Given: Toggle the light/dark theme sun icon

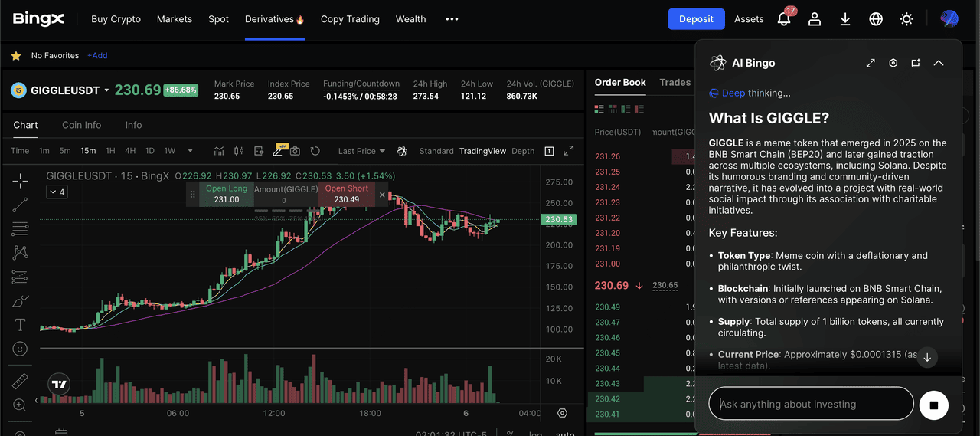Looking at the screenshot, I should click(x=906, y=19).
